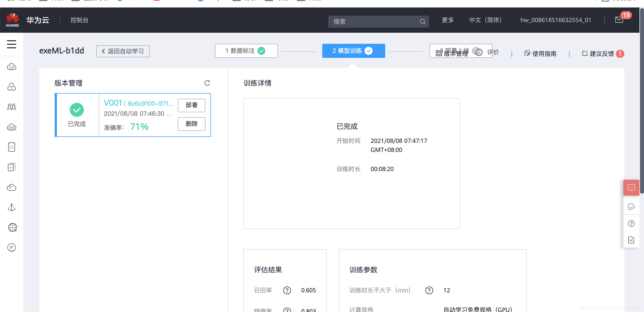This screenshot has width=644, height=312.
Task: Open account menu hw_008618516632554_01
Action: click(556, 20)
